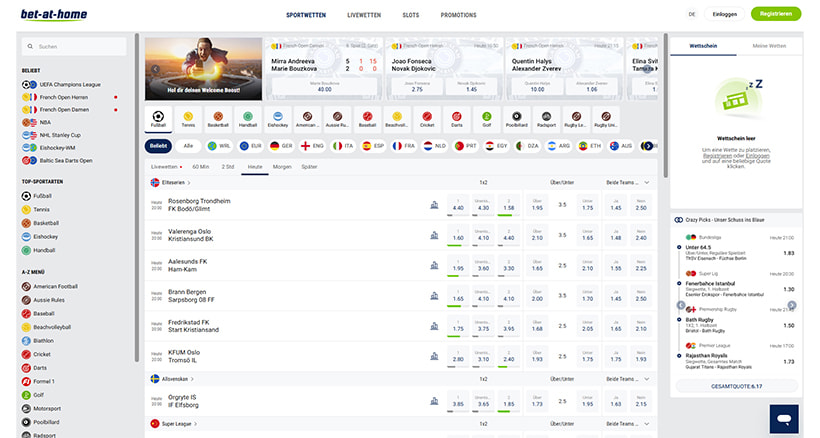Go to next Crazy Picks slide
The width and height of the screenshot is (820, 438).
coord(792,305)
